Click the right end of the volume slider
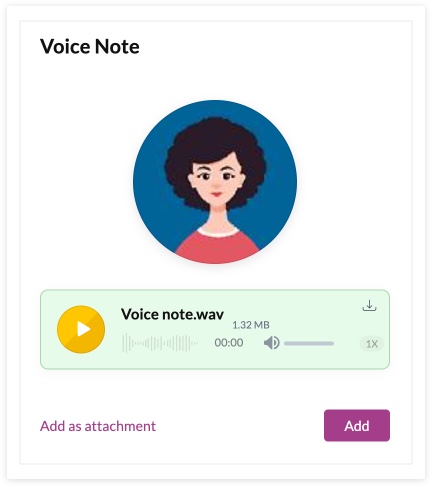Screen dimensions: 432x487 (x=332, y=343)
